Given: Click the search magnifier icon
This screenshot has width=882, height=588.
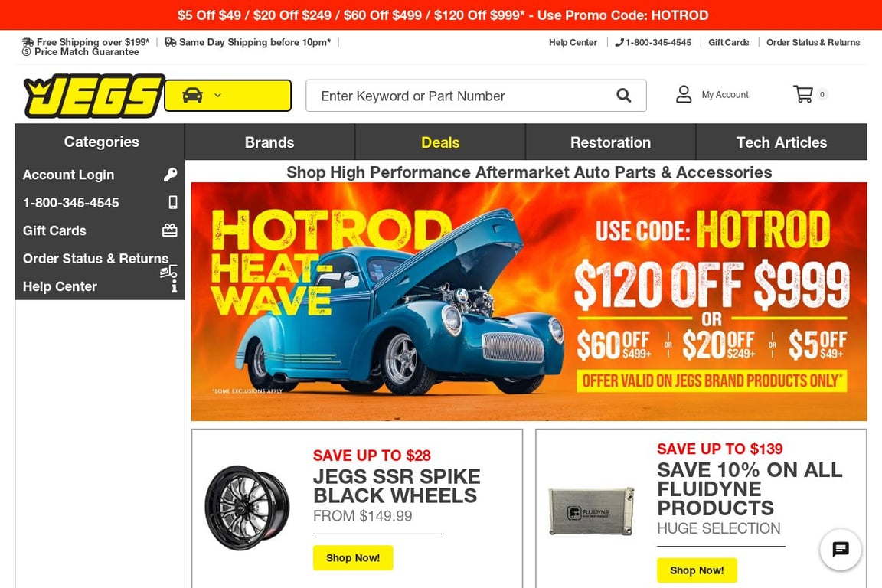Looking at the screenshot, I should tap(623, 96).
